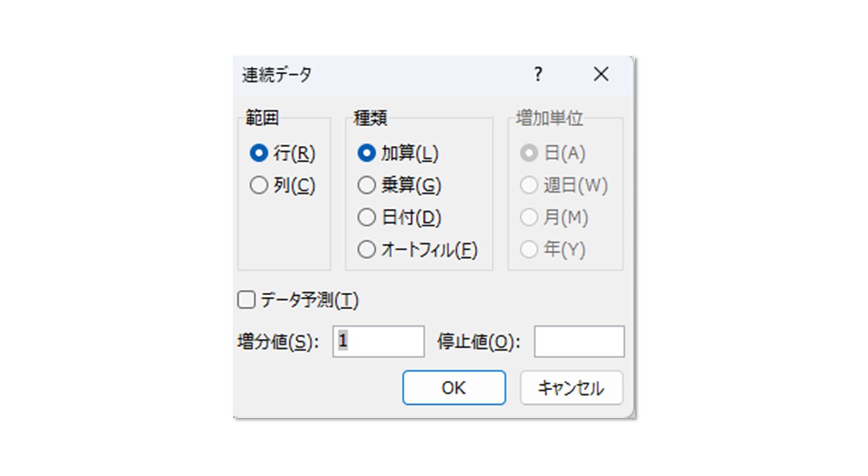Select the 月(M) date unit

(x=529, y=217)
